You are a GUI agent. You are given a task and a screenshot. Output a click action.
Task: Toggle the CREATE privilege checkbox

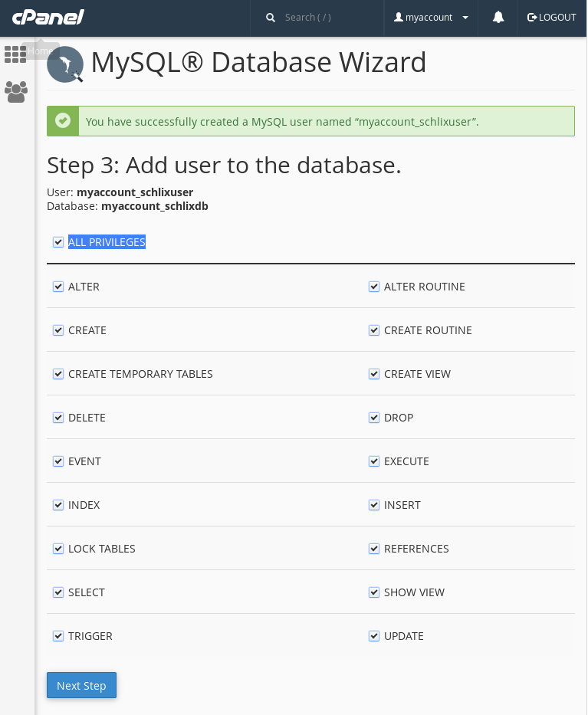coord(58,330)
